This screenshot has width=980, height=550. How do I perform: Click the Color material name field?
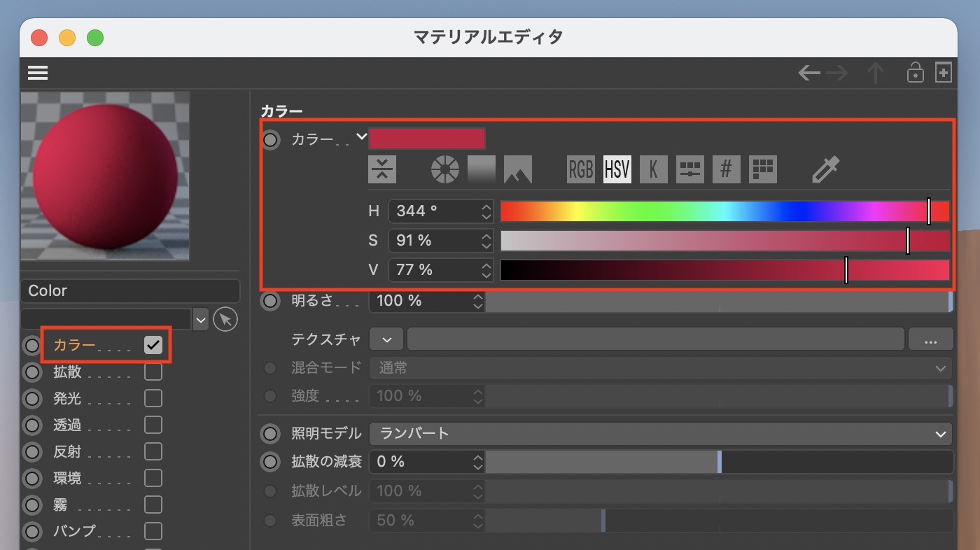coord(130,290)
